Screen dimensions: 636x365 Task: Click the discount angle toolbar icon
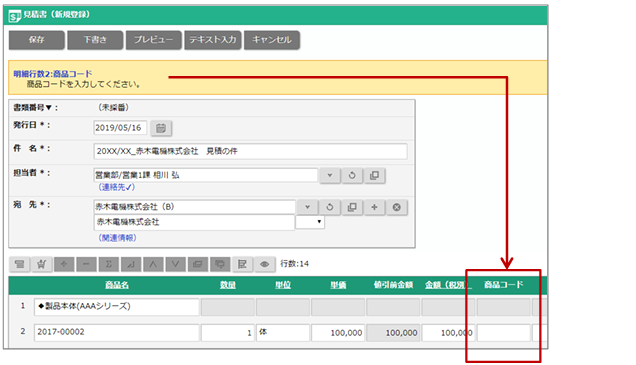point(131,264)
